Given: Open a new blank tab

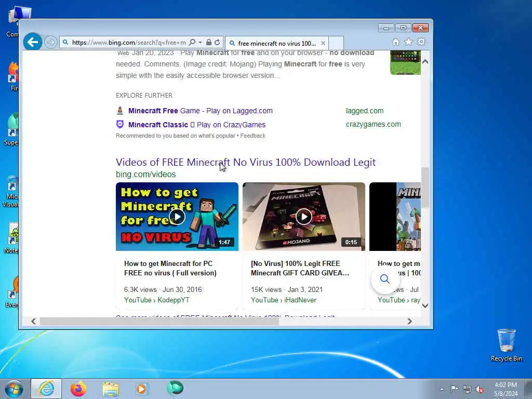Looking at the screenshot, I should pyautogui.click(x=336, y=43).
